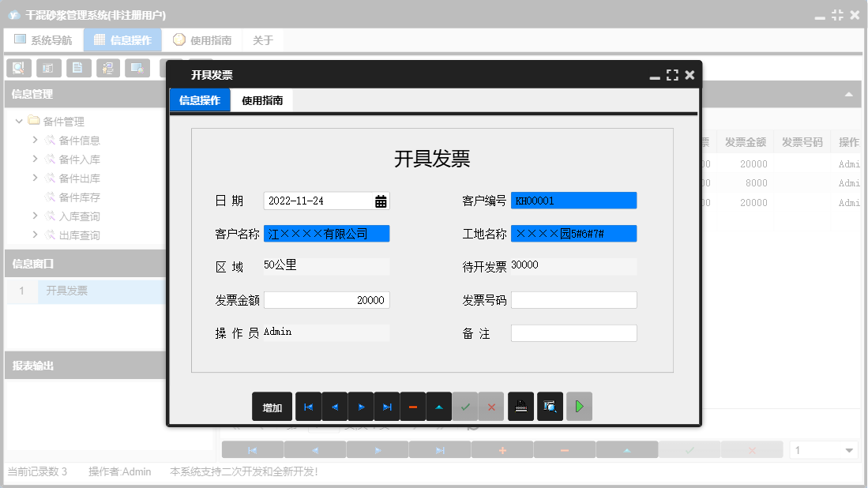Confirm changes with the green checkmark icon

click(465, 406)
